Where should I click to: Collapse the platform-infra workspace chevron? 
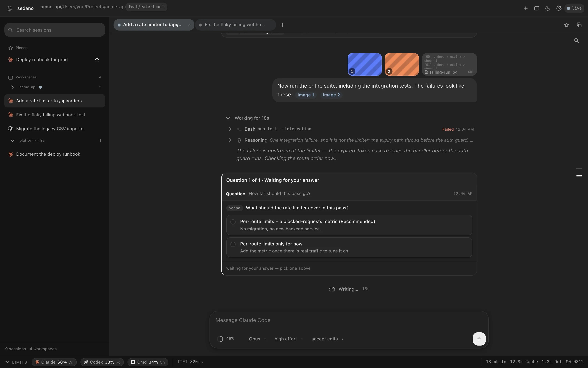point(12,140)
